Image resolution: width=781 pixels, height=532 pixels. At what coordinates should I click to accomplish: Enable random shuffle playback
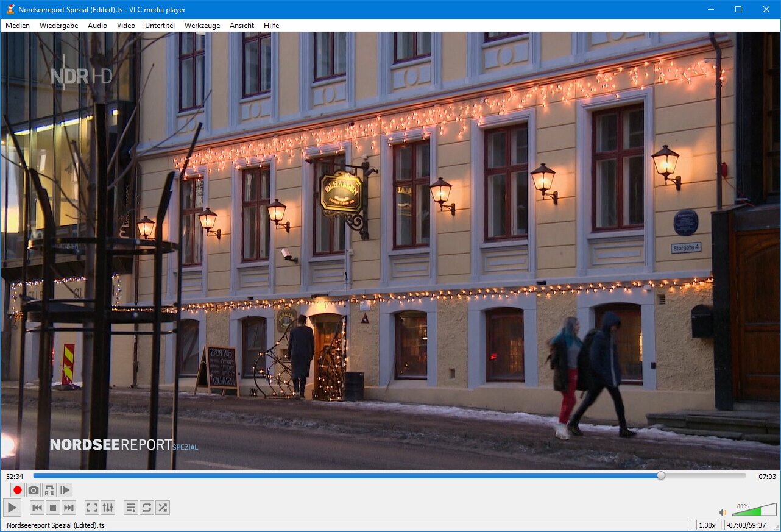pyautogui.click(x=162, y=508)
